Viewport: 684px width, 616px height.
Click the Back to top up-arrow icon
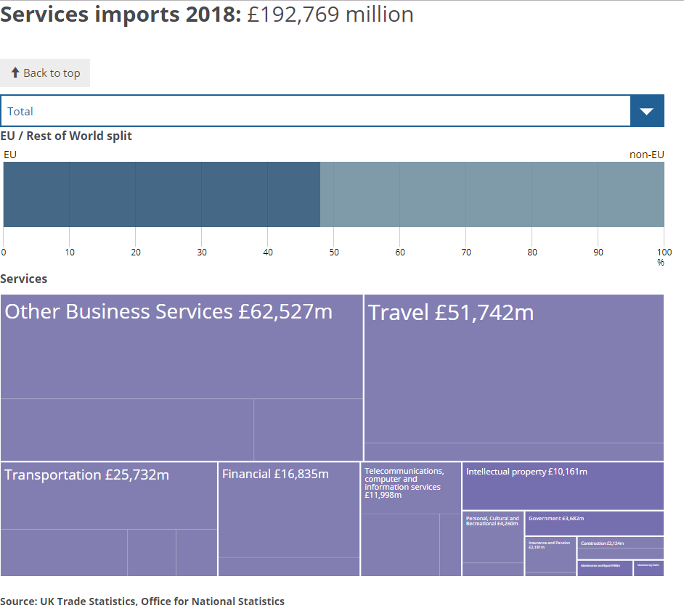pyautogui.click(x=15, y=73)
